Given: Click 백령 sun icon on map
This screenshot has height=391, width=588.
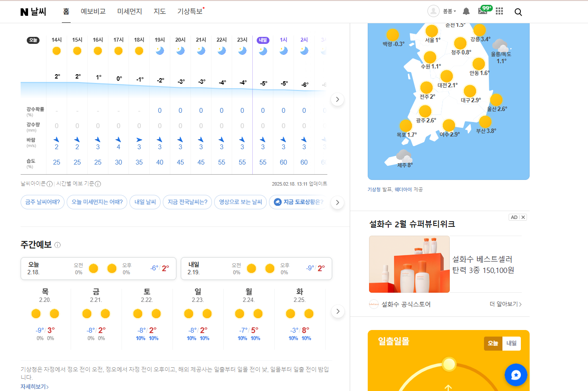Looking at the screenshot, I should (x=393, y=35).
